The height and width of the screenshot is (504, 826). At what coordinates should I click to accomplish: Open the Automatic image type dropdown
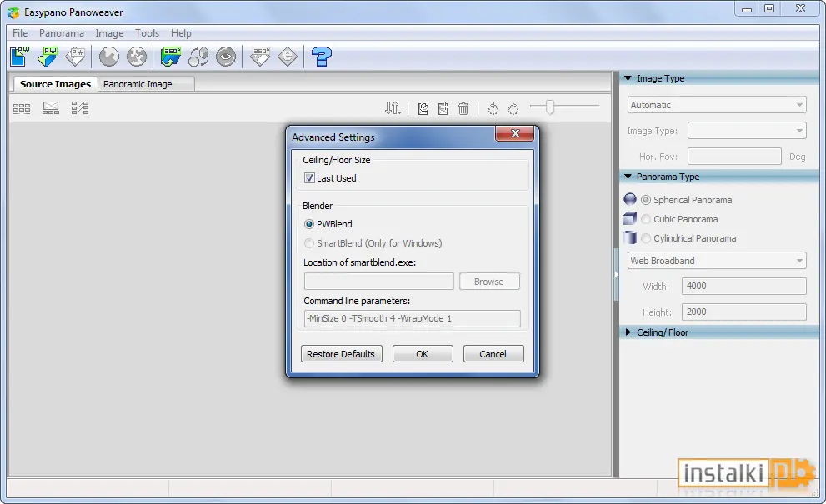pos(717,105)
